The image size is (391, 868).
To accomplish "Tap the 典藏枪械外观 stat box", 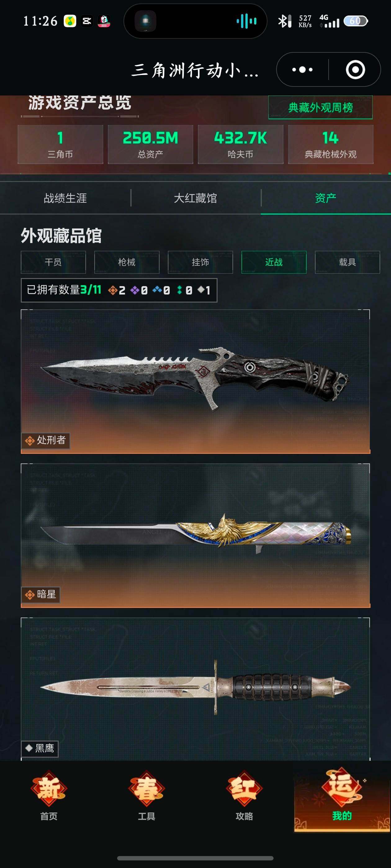I will (x=330, y=144).
